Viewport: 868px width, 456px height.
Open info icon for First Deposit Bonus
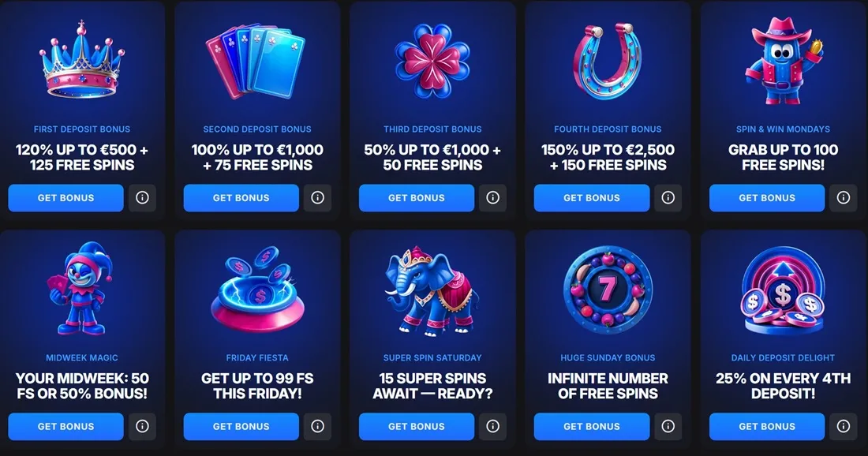(142, 197)
